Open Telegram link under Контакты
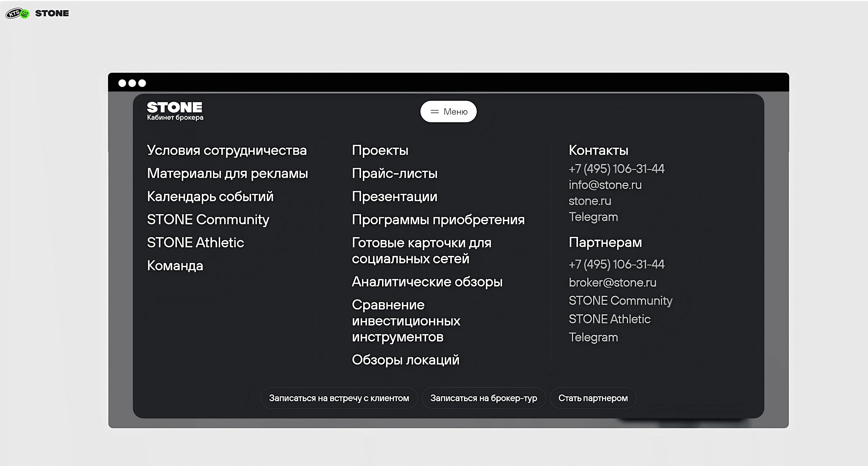This screenshot has height=466, width=868. tap(593, 217)
